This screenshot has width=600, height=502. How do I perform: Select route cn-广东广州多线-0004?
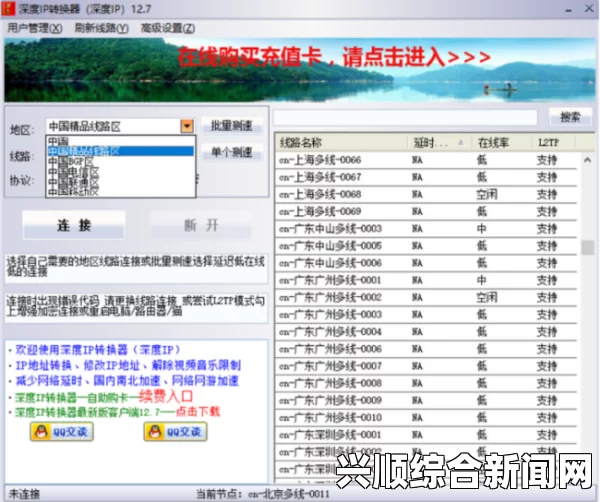point(426,332)
